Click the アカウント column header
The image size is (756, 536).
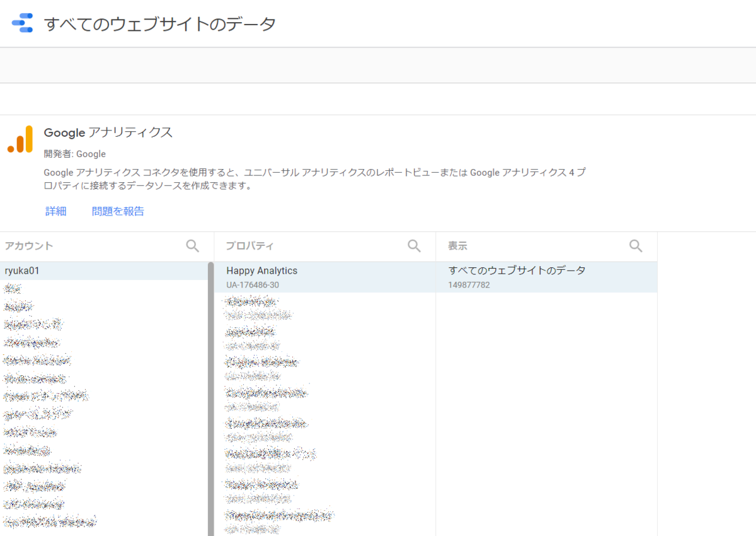tap(29, 246)
